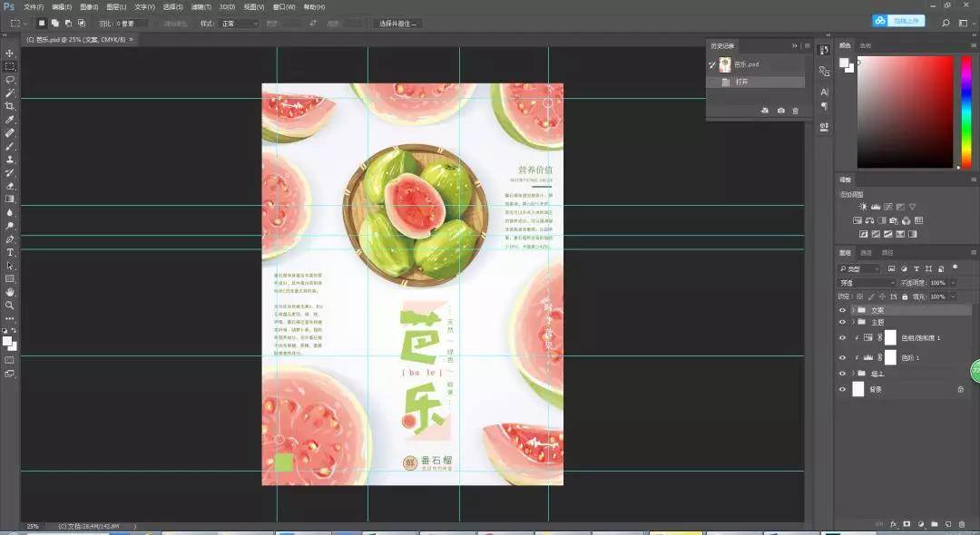
Task: Open the opacity 100% dropdown arrow
Action: [x=953, y=283]
